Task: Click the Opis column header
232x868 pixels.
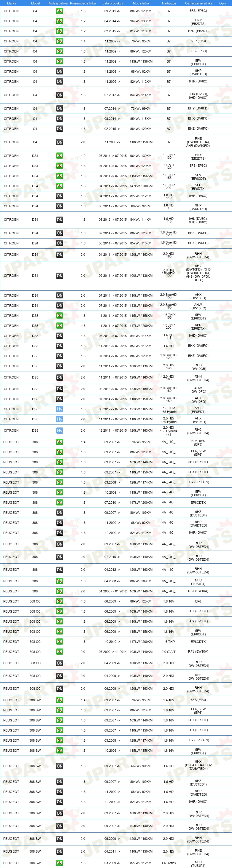Action: [x=223, y=3]
